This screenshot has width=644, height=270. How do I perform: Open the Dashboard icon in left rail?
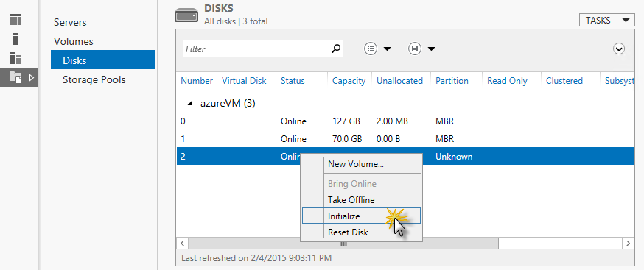pos(15,20)
